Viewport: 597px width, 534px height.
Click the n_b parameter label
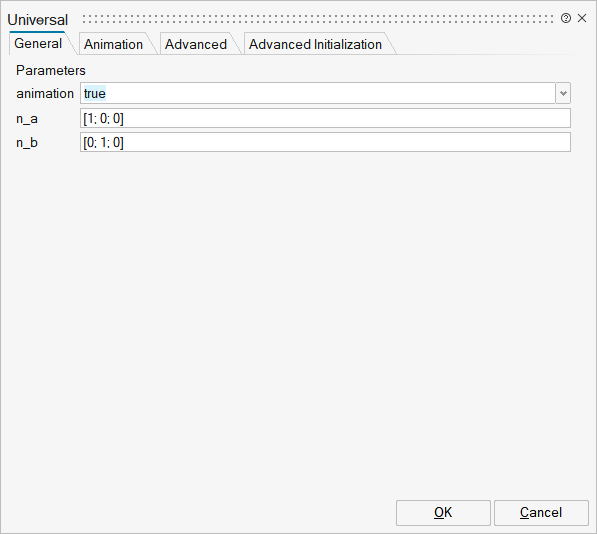point(27,143)
